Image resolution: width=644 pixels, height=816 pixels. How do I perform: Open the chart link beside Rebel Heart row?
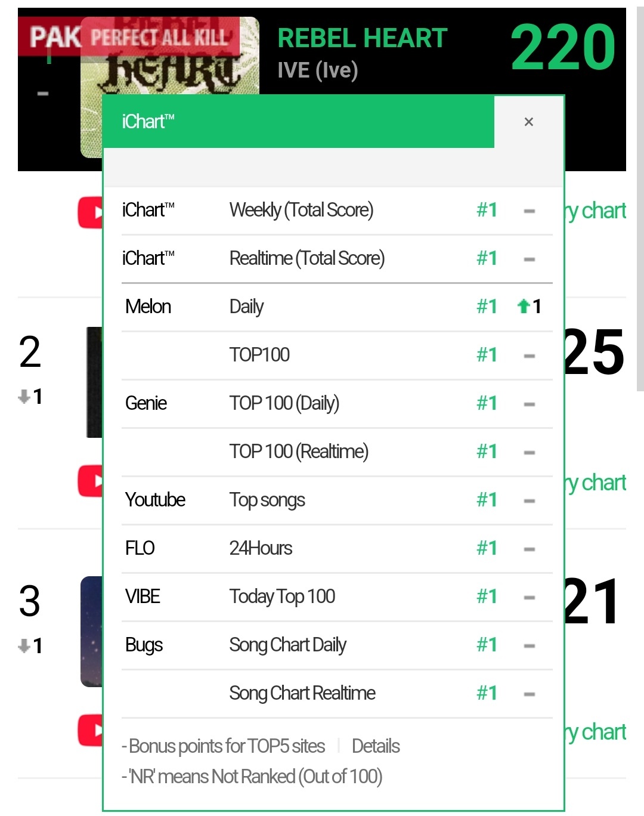tap(595, 211)
